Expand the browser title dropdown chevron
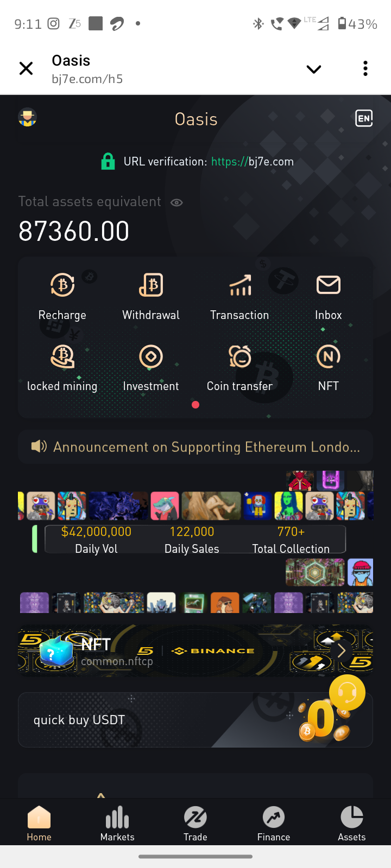 click(314, 69)
